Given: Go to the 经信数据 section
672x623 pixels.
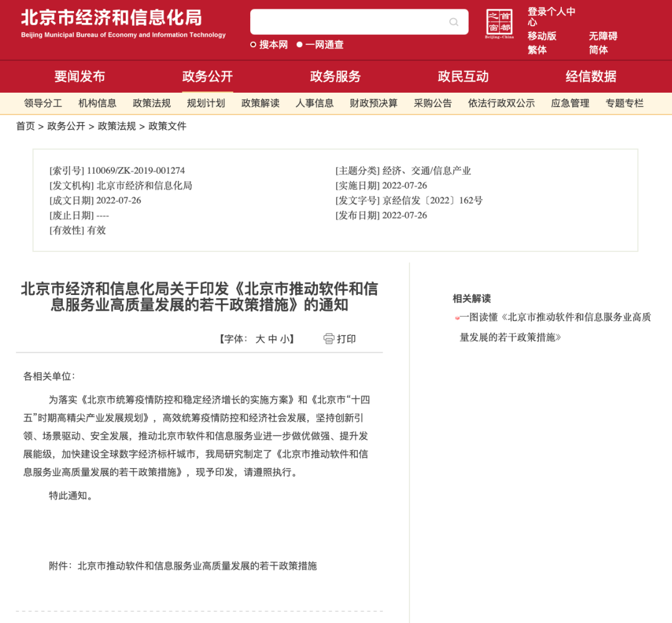Looking at the screenshot, I should [x=590, y=77].
